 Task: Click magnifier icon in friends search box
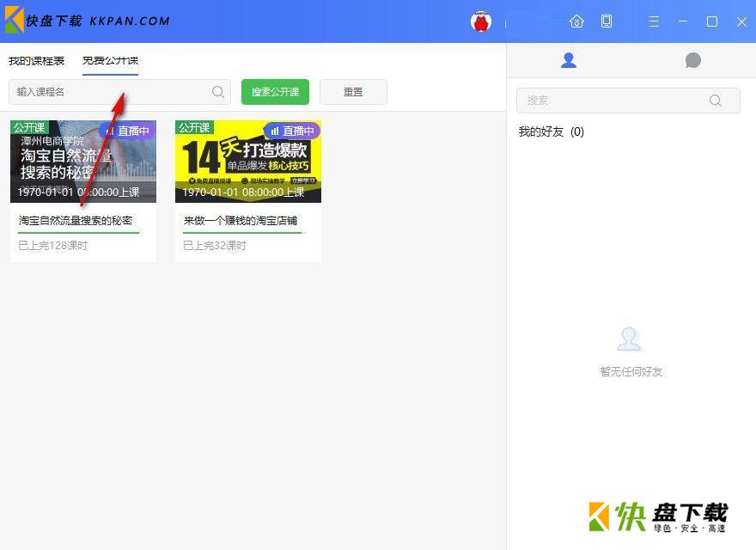[716, 101]
